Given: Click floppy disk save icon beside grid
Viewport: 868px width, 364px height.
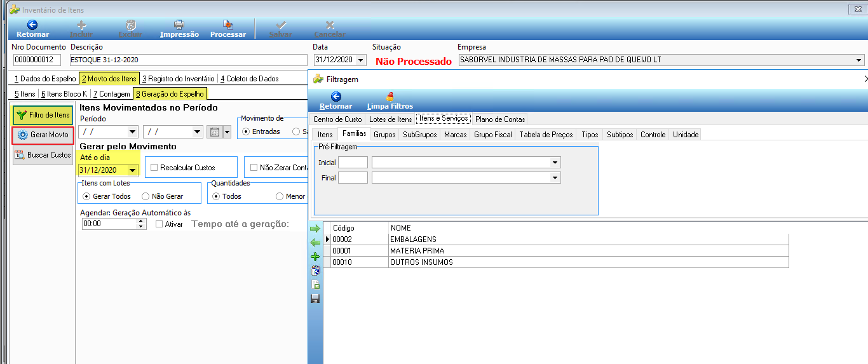Looking at the screenshot, I should tap(315, 299).
